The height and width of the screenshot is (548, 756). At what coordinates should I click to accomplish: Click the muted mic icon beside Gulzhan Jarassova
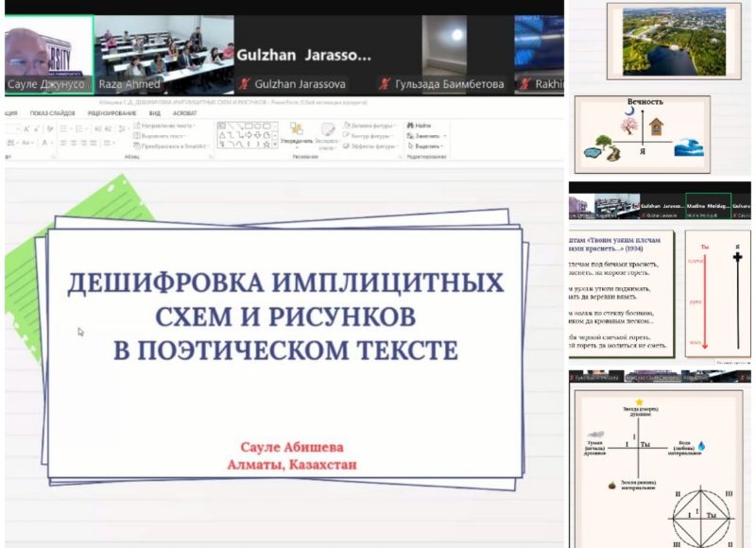click(244, 84)
